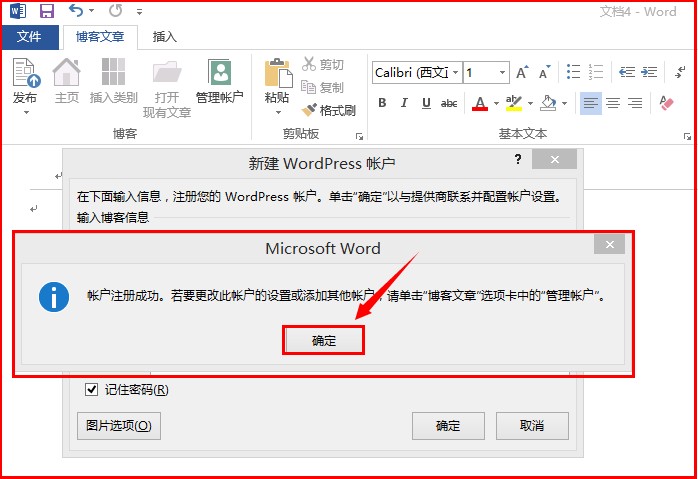
Task: Redo with the repeat arrow icon
Action: tap(115, 11)
